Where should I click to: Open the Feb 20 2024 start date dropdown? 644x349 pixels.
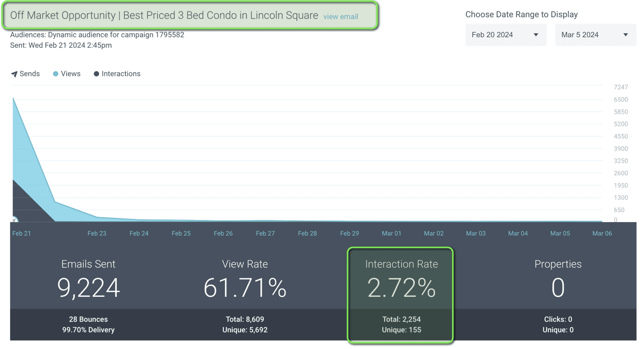(505, 35)
